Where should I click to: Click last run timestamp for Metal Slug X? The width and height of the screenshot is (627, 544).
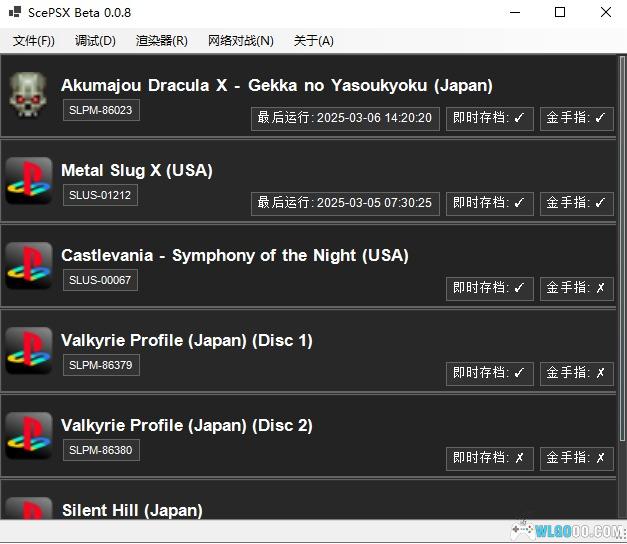tap(344, 203)
